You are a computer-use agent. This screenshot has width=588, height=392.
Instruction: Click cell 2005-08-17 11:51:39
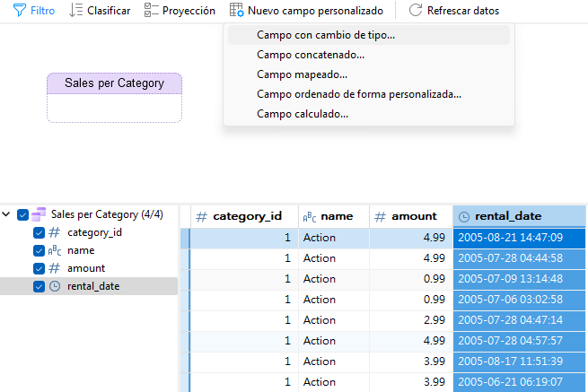tap(520, 362)
